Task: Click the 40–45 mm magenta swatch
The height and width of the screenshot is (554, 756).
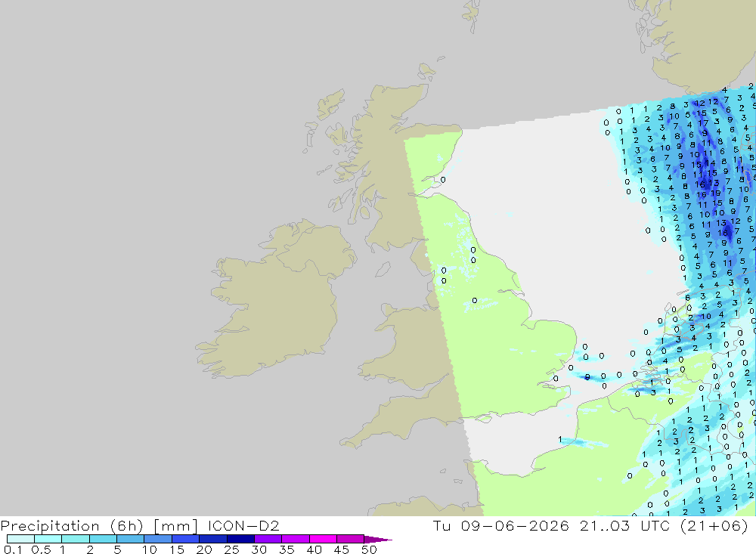Action: point(323,539)
